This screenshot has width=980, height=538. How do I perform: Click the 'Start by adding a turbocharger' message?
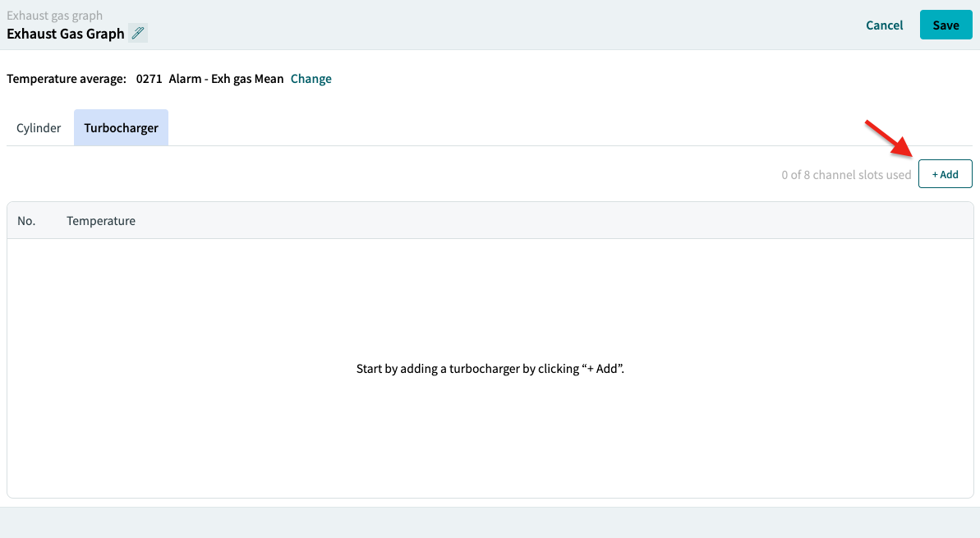point(490,369)
